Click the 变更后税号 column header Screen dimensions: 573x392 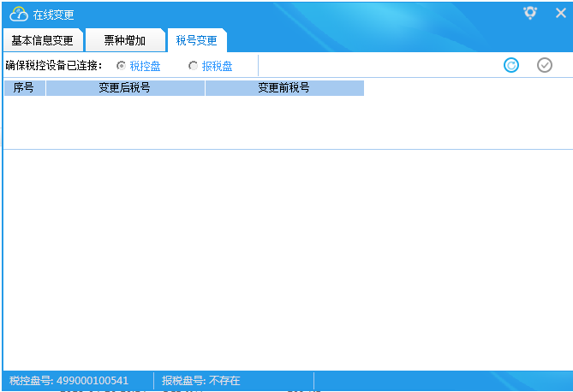[x=125, y=88]
